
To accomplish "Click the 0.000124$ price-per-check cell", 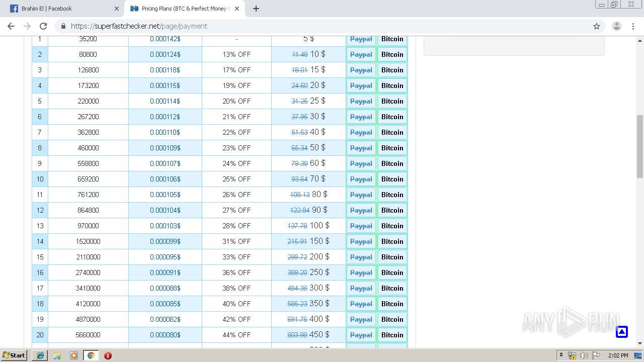I will click(165, 54).
